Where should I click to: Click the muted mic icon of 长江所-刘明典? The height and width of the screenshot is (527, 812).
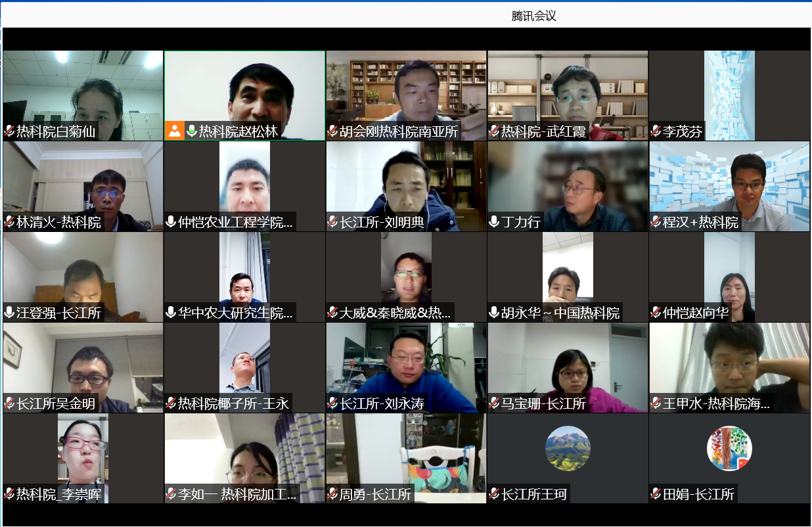click(332, 222)
